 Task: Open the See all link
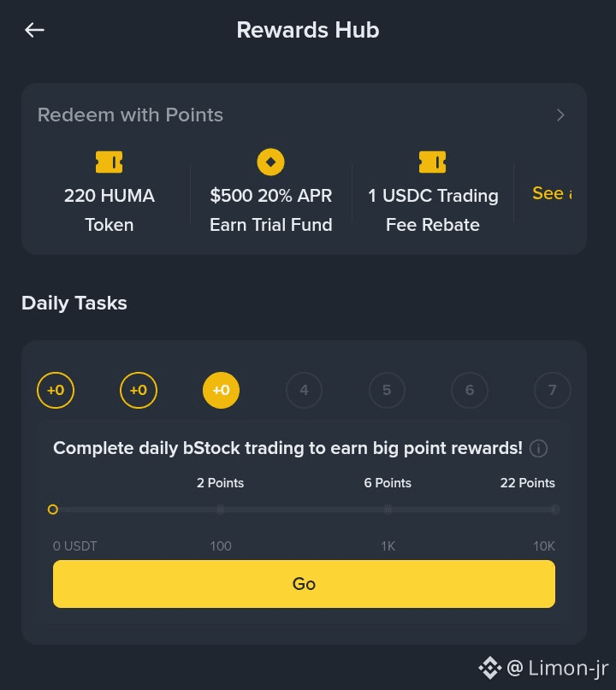(552, 193)
